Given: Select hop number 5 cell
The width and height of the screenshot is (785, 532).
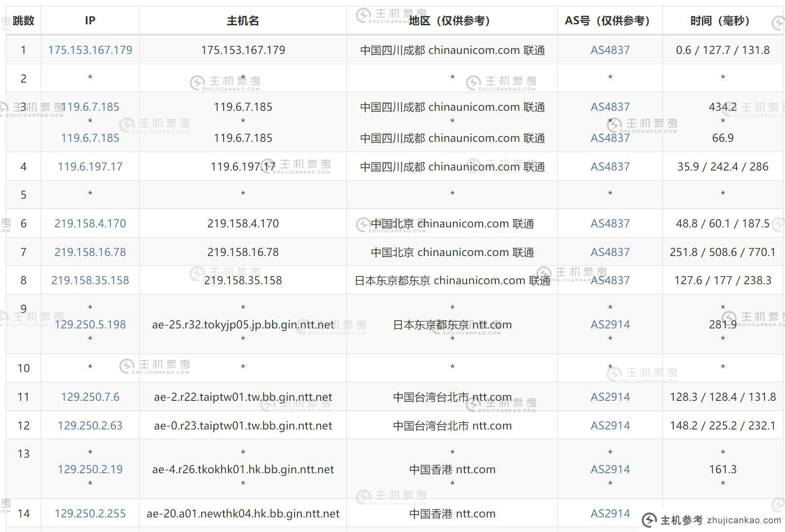Looking at the screenshot, I should tap(23, 195).
